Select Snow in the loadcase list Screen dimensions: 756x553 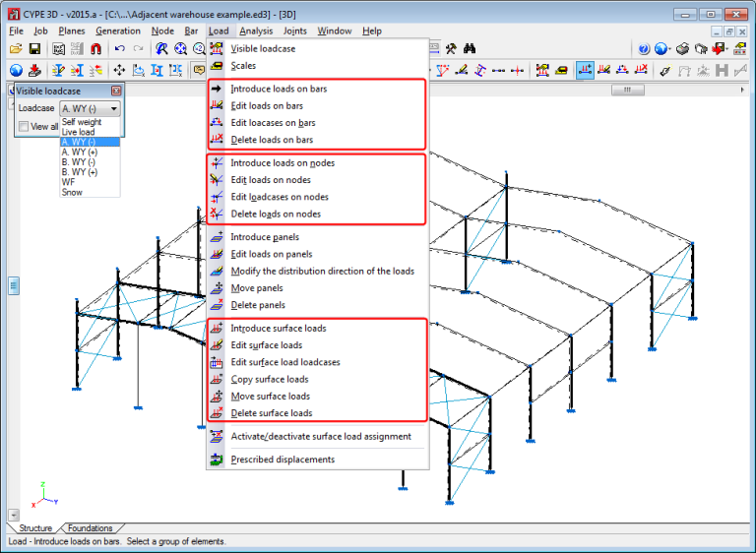(x=90, y=192)
